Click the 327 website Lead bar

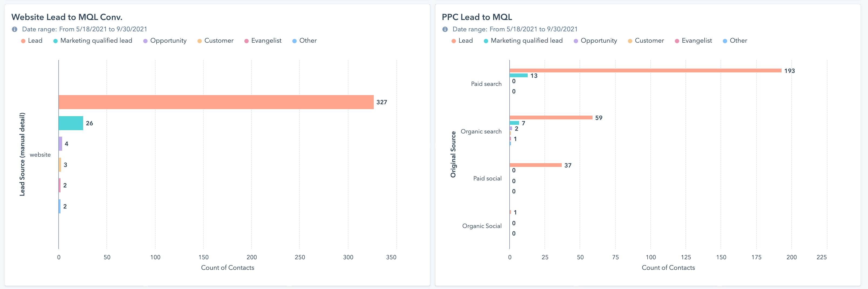[216, 102]
